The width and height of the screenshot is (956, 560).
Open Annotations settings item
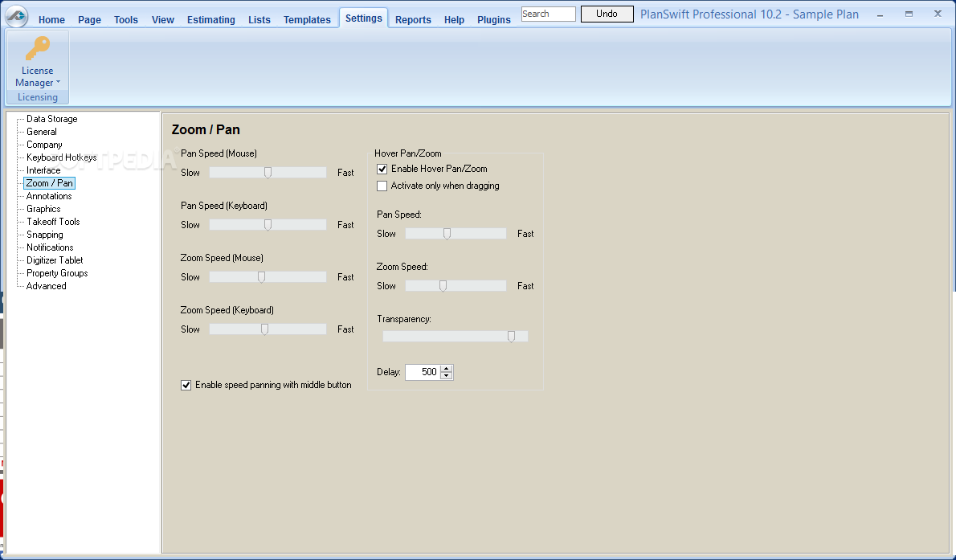click(x=49, y=196)
